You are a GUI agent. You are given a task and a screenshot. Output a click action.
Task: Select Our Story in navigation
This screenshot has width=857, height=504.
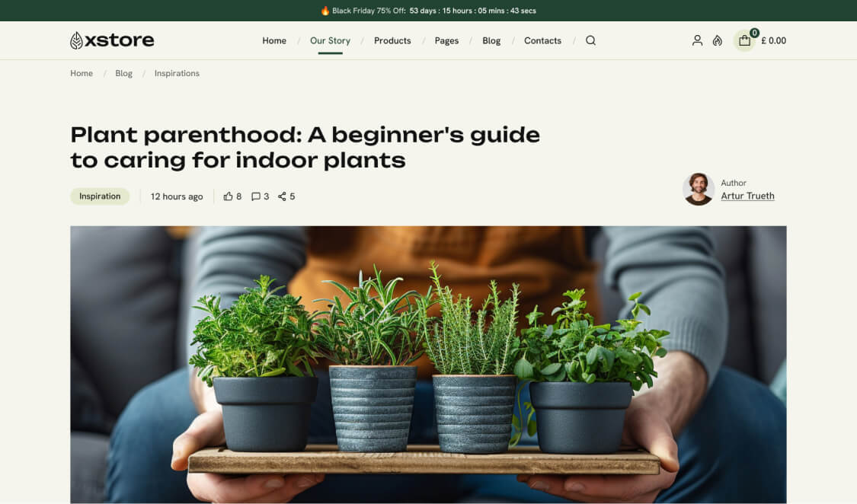(330, 41)
